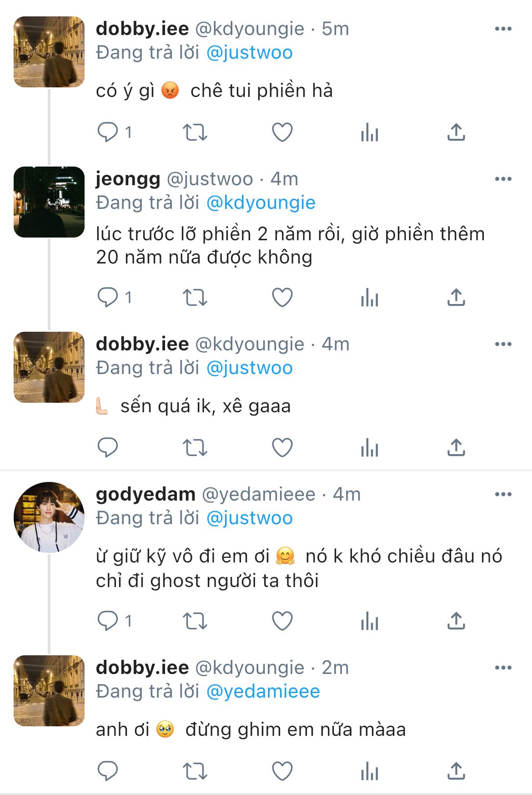Open the @yedamieee mention in the last tweet
Image resolution: width=532 pixels, height=795 pixels.
click(263, 691)
